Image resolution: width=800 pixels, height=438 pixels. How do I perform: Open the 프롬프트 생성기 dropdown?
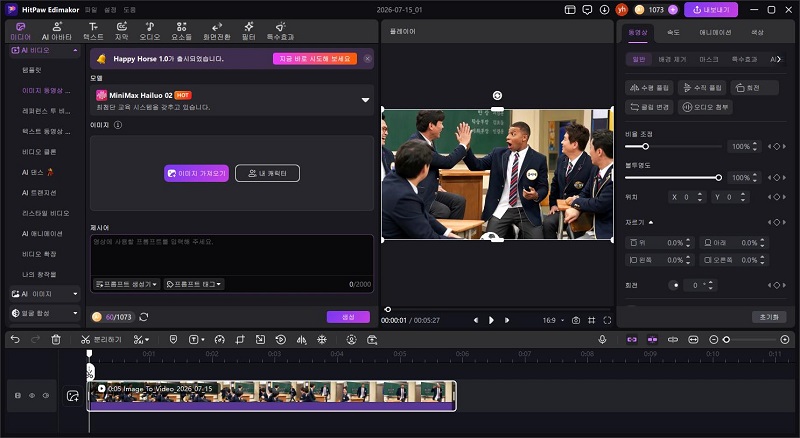pyautogui.click(x=127, y=284)
